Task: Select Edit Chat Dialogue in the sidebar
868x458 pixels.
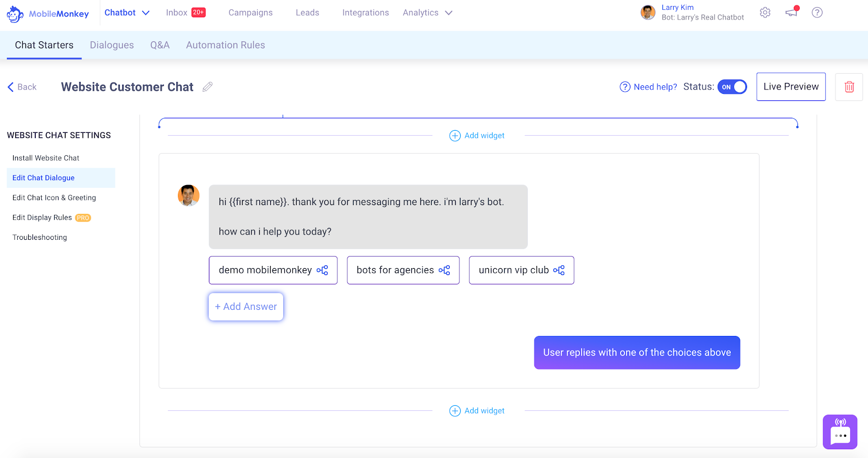Action: 61,178
